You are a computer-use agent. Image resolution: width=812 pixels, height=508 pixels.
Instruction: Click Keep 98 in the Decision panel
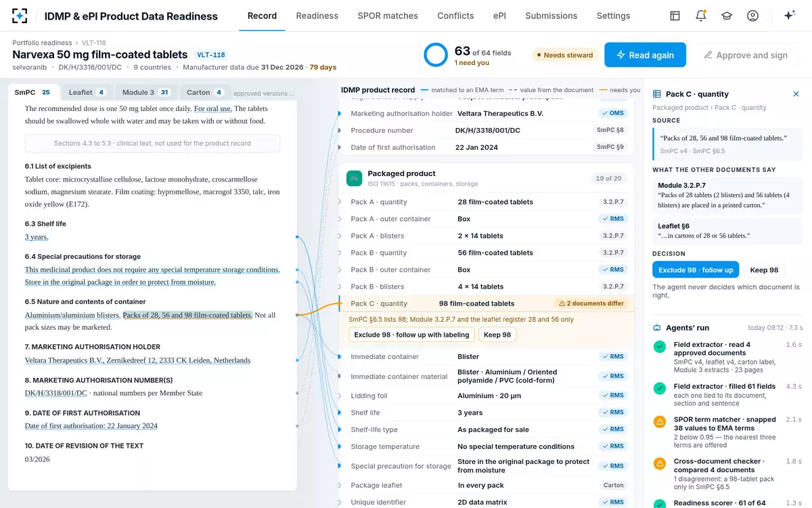(764, 270)
